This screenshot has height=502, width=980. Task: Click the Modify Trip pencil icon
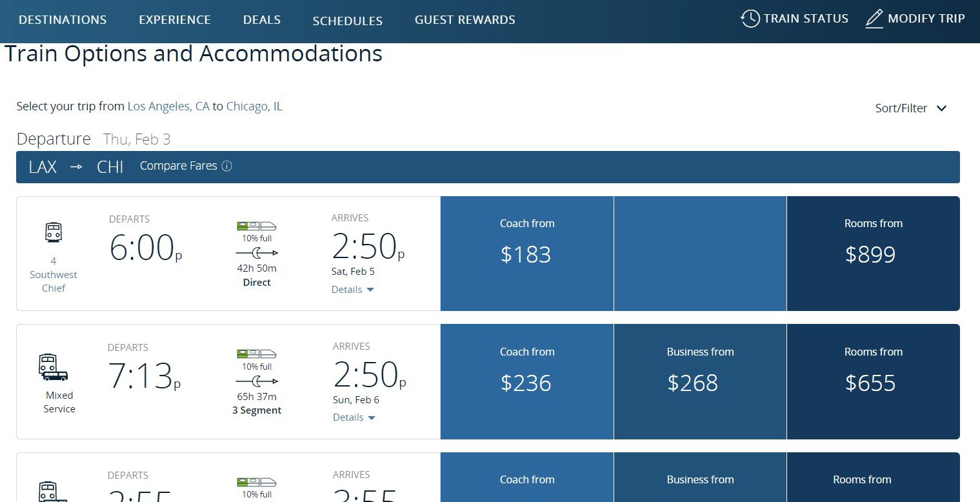[874, 19]
